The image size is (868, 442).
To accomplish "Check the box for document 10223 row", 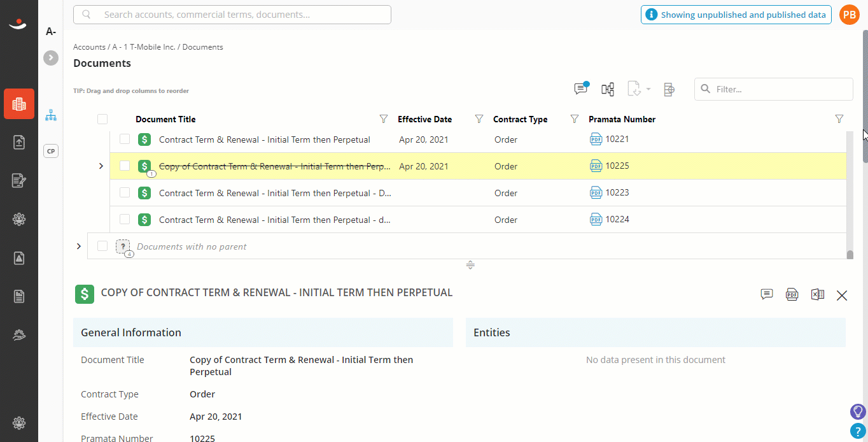I will 125,192.
